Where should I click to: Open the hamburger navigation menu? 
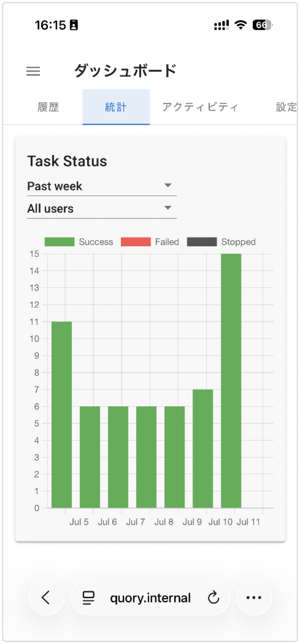pos(33,71)
